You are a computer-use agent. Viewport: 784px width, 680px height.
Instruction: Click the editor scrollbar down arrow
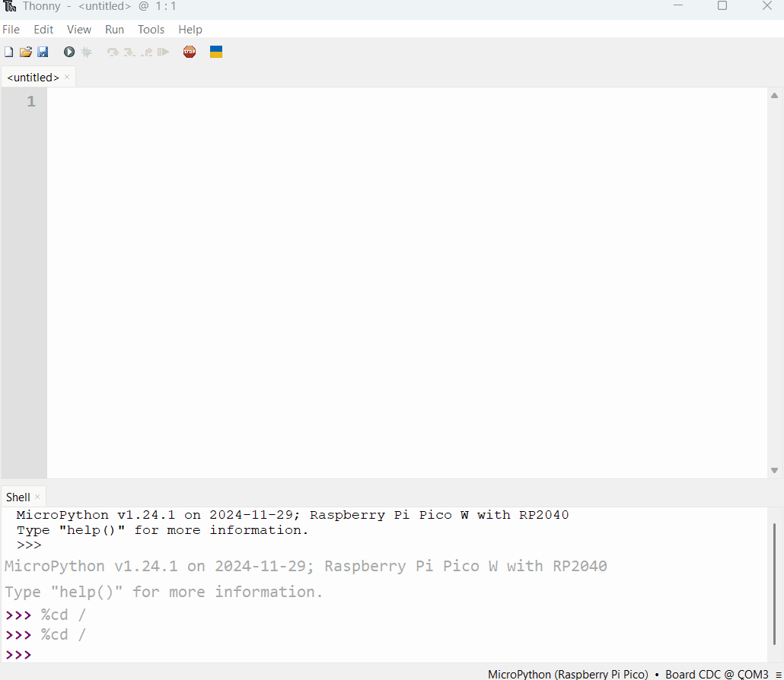pyautogui.click(x=775, y=470)
